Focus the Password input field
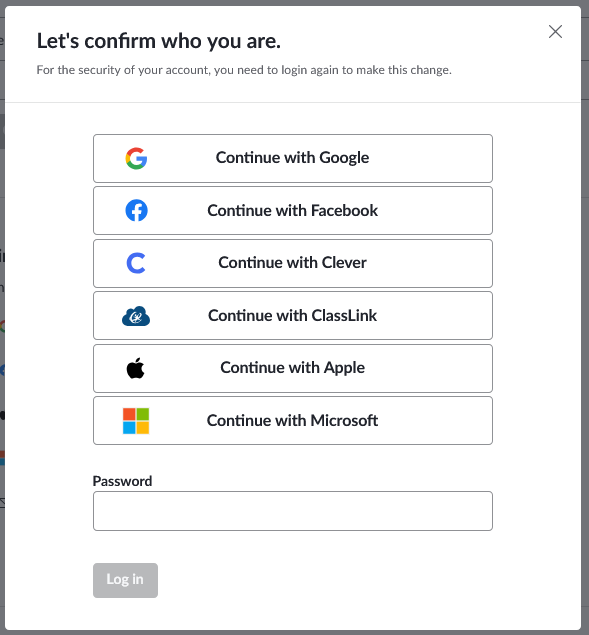 click(293, 511)
